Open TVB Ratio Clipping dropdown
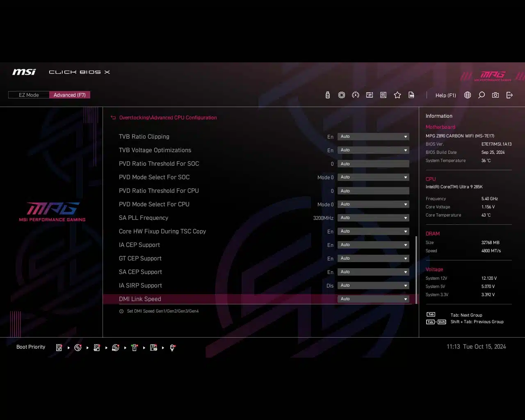The height and width of the screenshot is (420, 525). (x=373, y=137)
